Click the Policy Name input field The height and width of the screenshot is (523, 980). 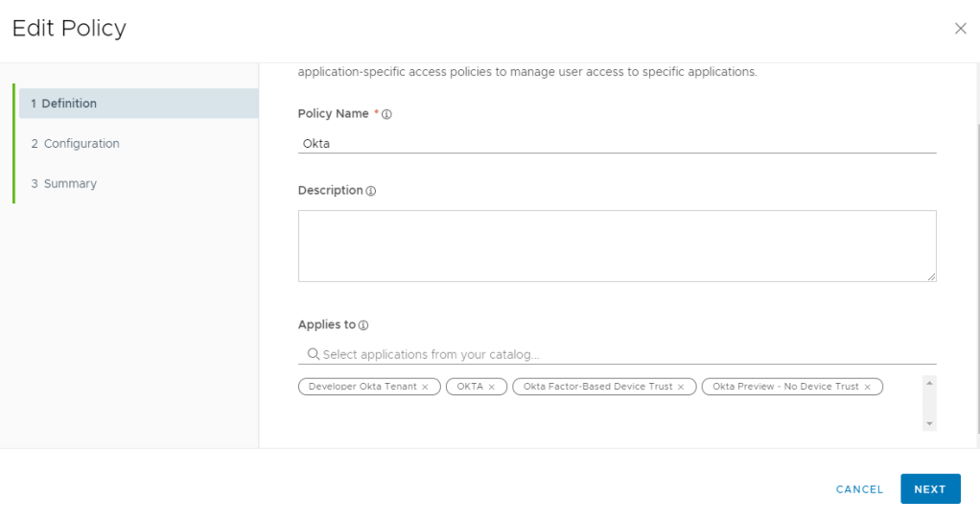pos(617,144)
